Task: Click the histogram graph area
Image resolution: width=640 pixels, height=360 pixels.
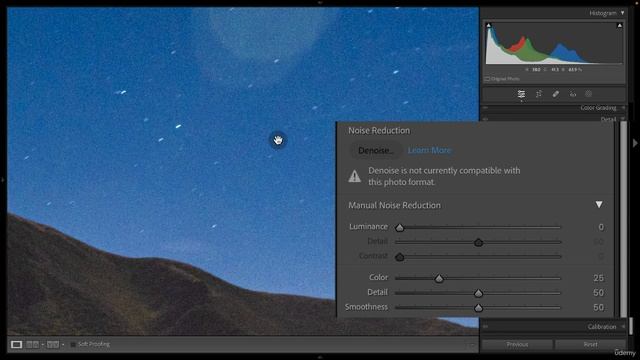Action: click(x=554, y=43)
